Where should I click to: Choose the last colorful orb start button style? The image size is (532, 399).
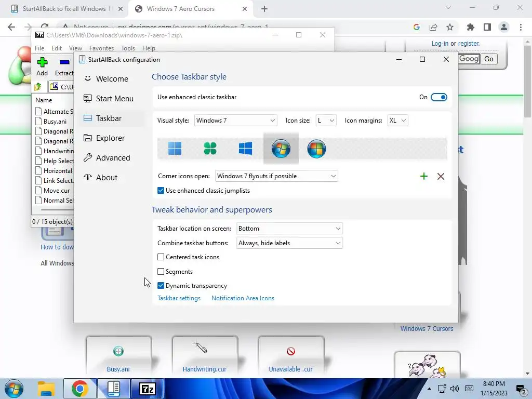coord(316,149)
